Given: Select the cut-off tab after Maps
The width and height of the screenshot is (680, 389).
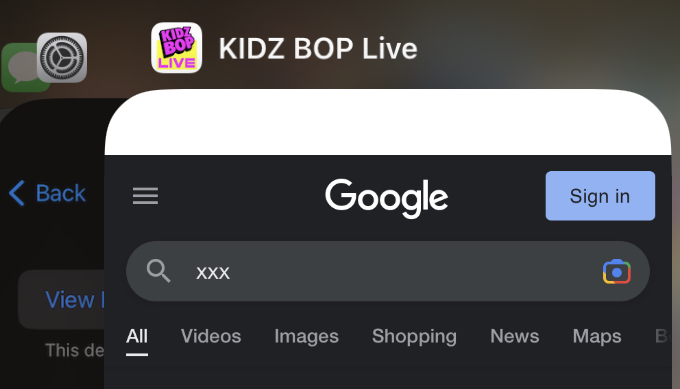Looking at the screenshot, I should tap(662, 337).
